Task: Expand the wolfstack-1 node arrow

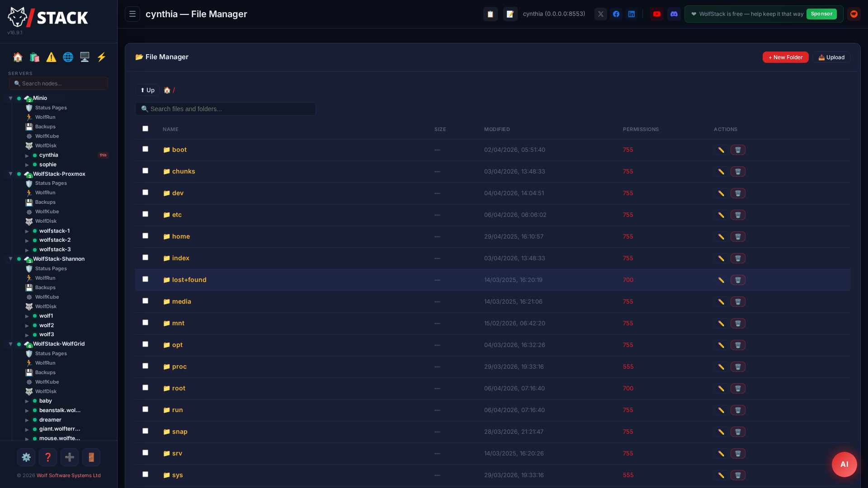Action: (x=27, y=231)
